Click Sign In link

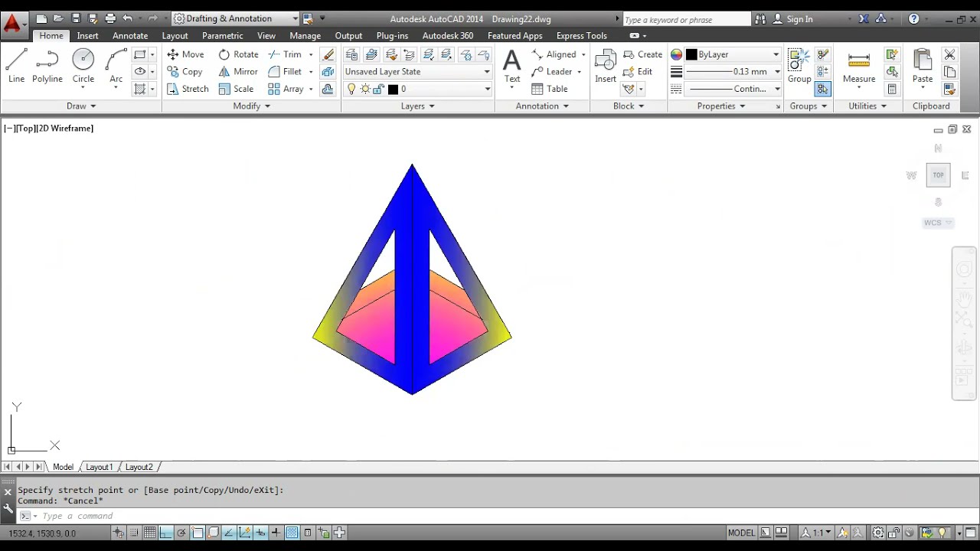pyautogui.click(x=799, y=19)
